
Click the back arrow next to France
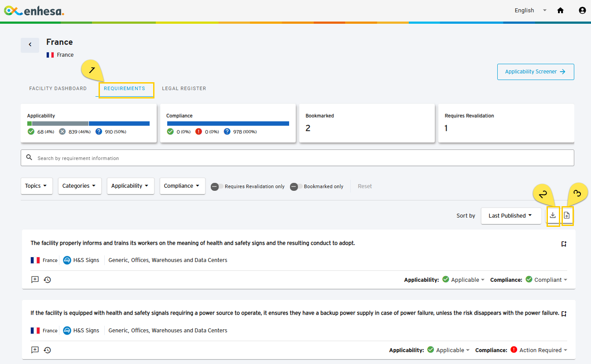coord(30,45)
